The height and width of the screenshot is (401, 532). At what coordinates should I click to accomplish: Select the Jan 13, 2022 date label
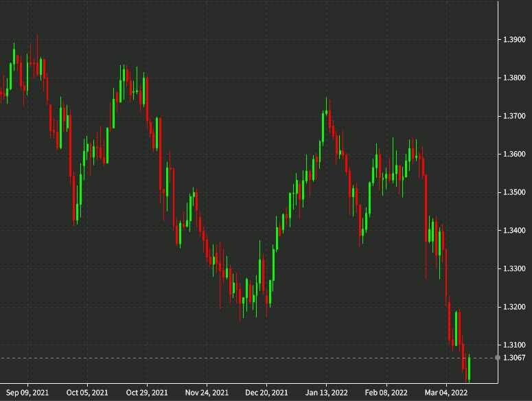(326, 393)
